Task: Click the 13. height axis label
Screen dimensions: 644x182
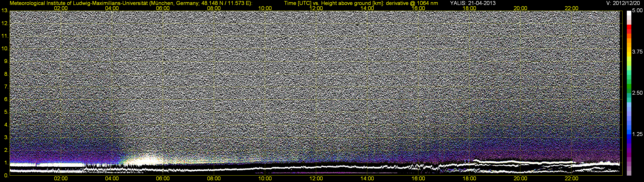Action: [5, 11]
